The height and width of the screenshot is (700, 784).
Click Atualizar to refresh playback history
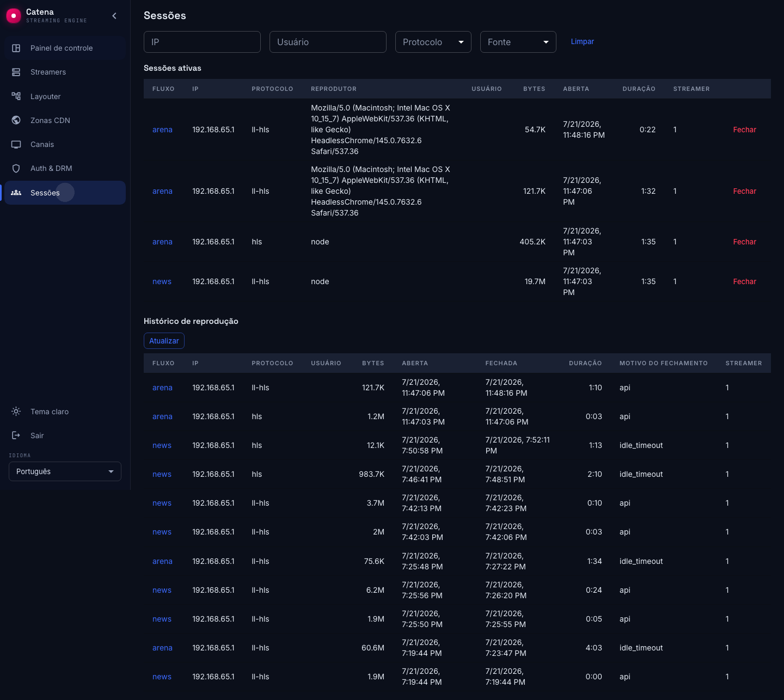(164, 341)
